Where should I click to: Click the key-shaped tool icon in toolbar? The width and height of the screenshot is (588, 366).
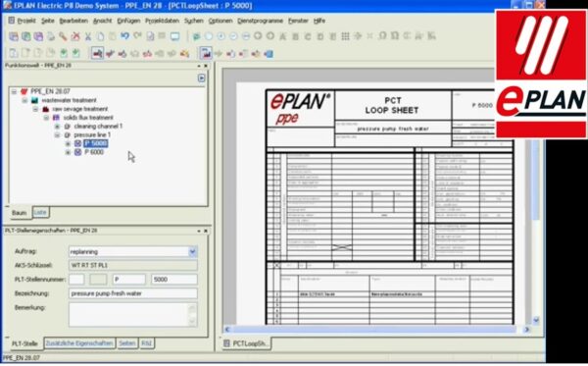click(x=63, y=36)
